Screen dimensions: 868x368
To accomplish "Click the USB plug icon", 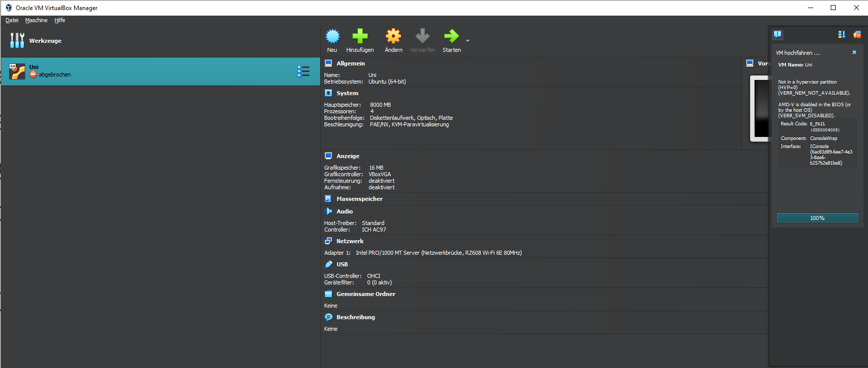I will (x=329, y=264).
